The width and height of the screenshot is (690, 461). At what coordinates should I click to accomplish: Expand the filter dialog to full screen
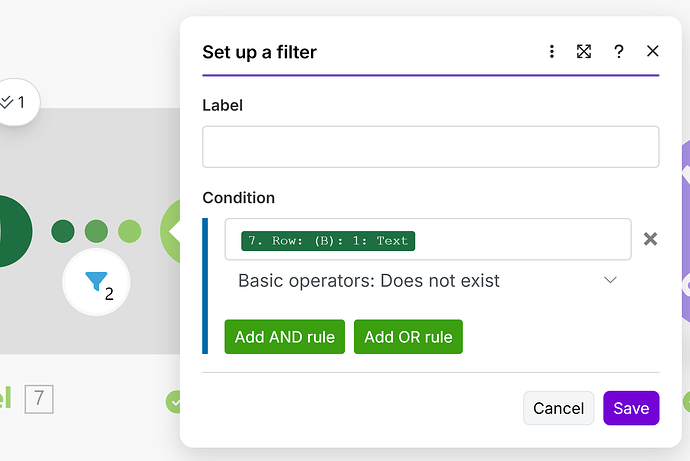[x=584, y=52]
